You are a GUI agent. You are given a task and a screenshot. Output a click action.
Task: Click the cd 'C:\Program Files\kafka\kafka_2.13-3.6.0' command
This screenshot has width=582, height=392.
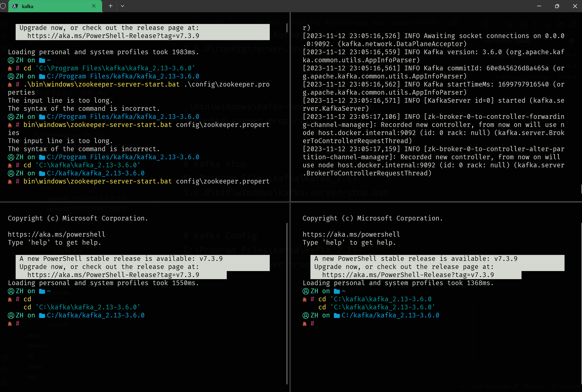109,68
